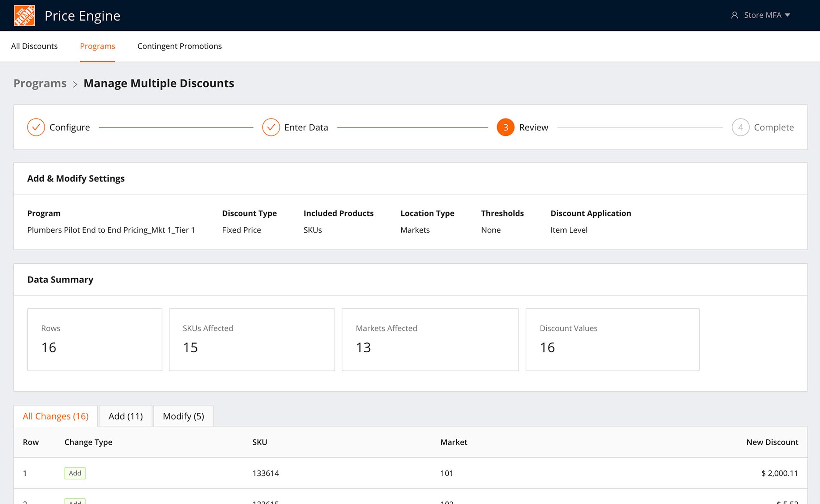Click the SKU column header

260,442
